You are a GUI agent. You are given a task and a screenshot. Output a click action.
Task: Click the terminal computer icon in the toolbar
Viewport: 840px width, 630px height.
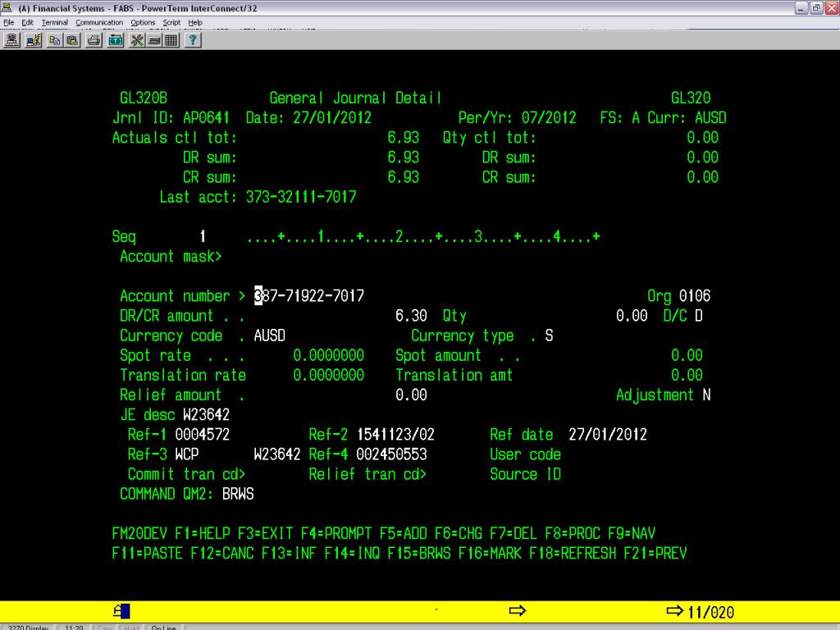click(x=11, y=40)
